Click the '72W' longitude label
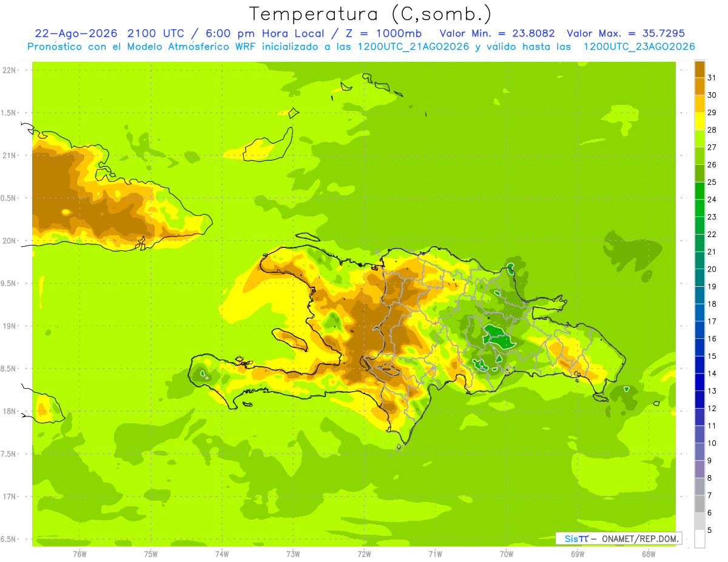The height and width of the screenshot is (562, 728). (x=364, y=554)
